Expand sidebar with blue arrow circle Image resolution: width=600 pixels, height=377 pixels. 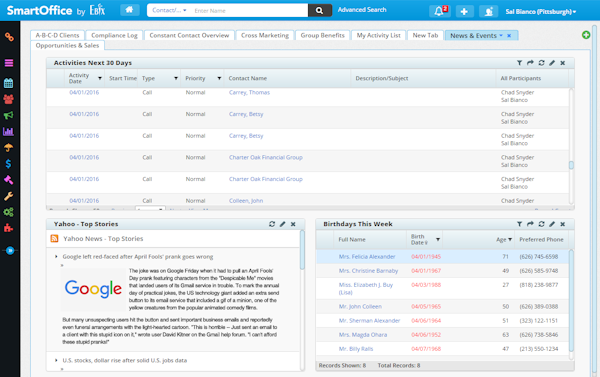coord(10,251)
